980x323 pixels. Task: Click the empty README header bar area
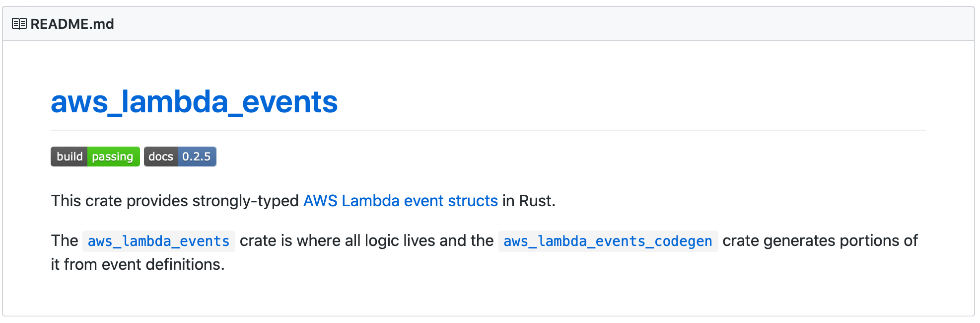pos(546,24)
